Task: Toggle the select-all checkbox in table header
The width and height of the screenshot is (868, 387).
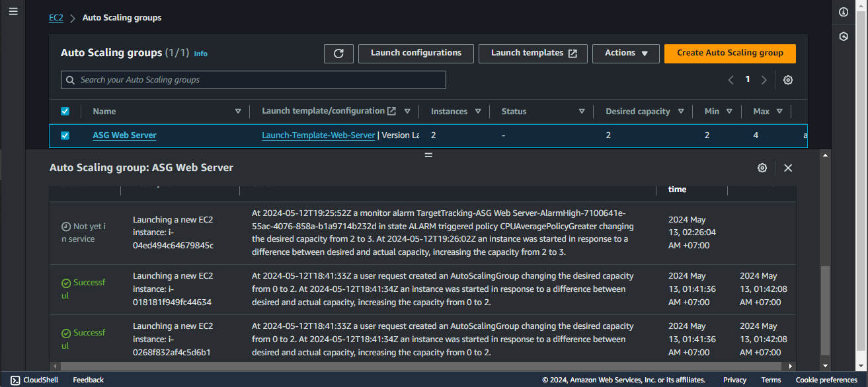Action: click(x=65, y=111)
